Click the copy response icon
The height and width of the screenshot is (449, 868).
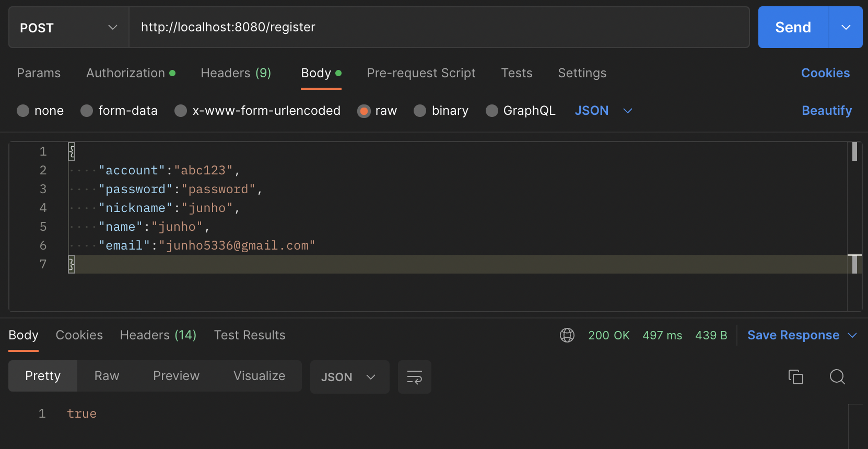pos(795,376)
